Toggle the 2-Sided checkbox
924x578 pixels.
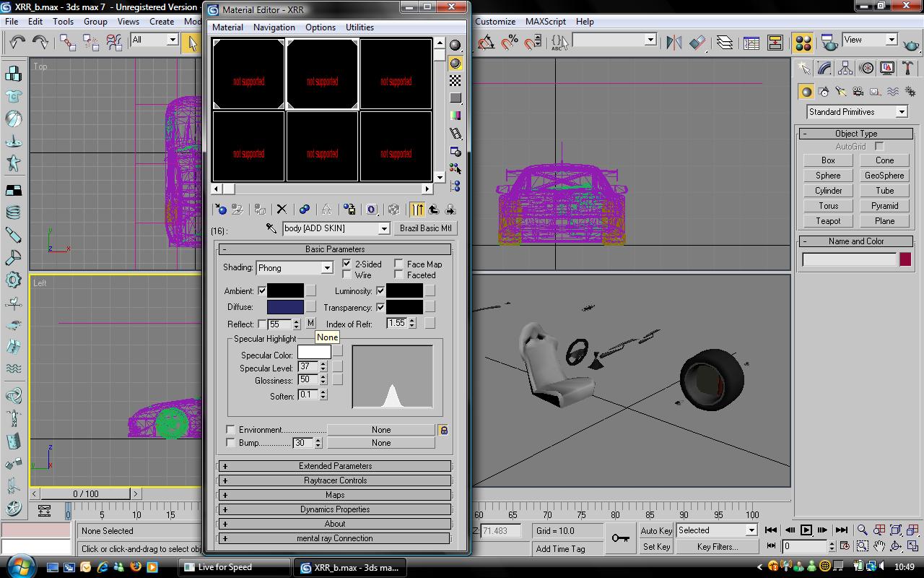[346, 264]
